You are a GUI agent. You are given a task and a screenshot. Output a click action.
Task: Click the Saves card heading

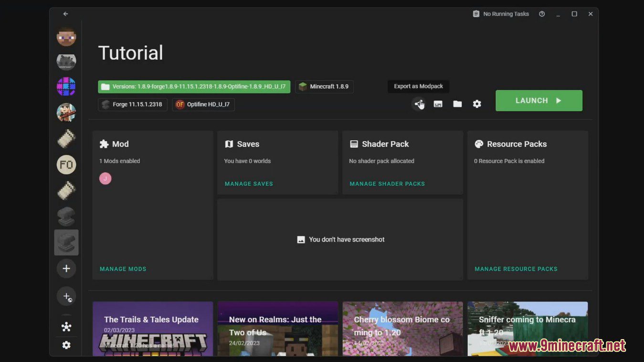[x=242, y=144]
